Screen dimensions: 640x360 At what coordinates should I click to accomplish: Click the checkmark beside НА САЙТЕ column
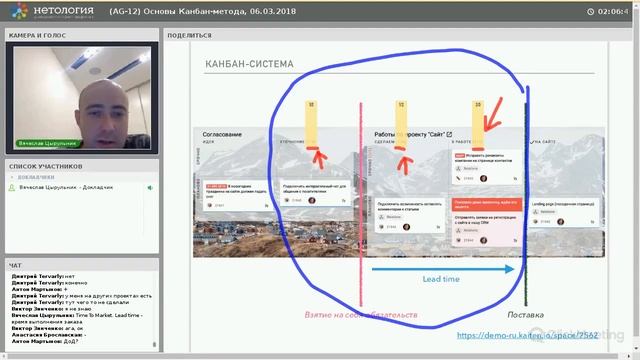point(531,142)
